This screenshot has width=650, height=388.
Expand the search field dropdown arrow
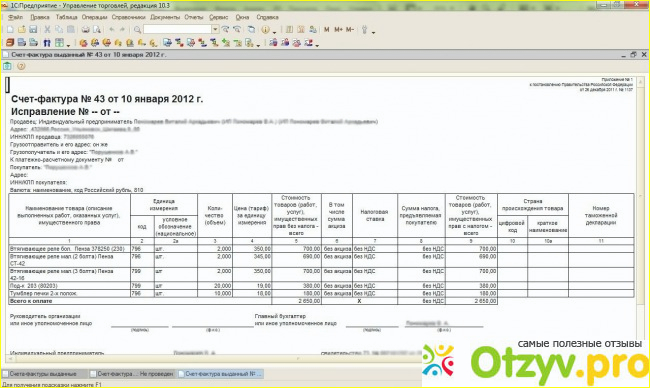coord(215,29)
